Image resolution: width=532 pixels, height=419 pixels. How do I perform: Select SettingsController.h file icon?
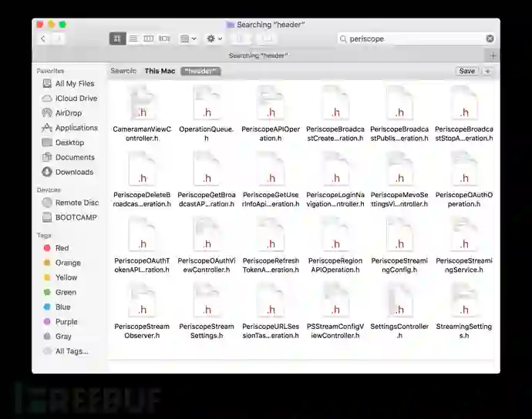pyautogui.click(x=399, y=300)
